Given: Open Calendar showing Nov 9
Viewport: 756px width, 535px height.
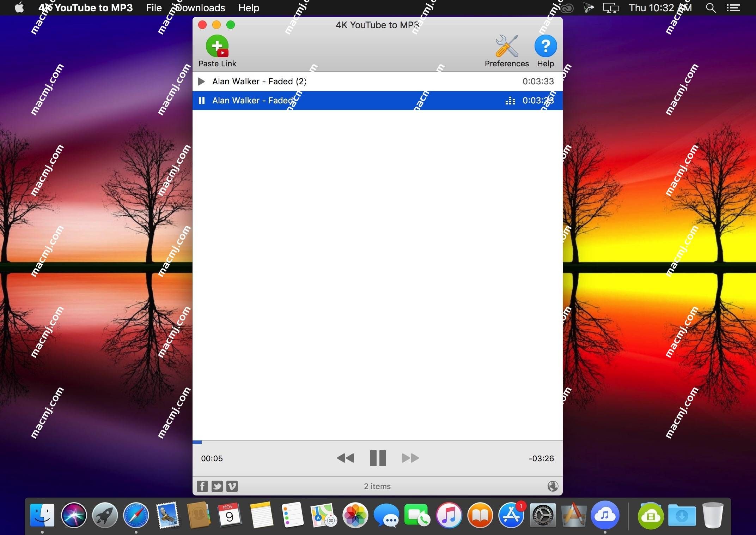Looking at the screenshot, I should [x=229, y=515].
